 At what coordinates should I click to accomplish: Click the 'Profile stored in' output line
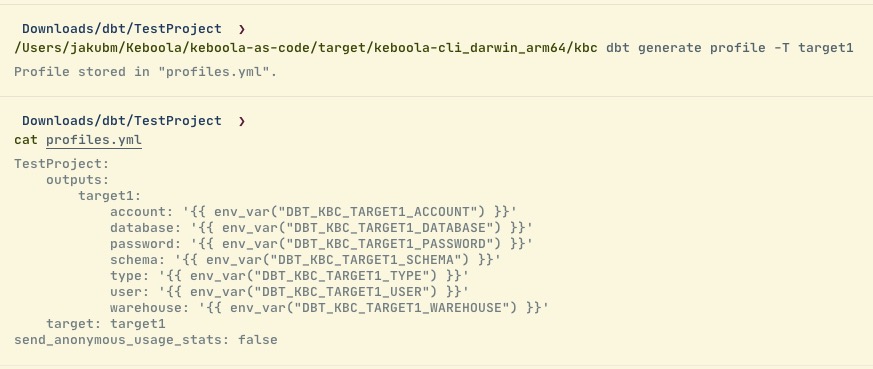[x=145, y=72]
